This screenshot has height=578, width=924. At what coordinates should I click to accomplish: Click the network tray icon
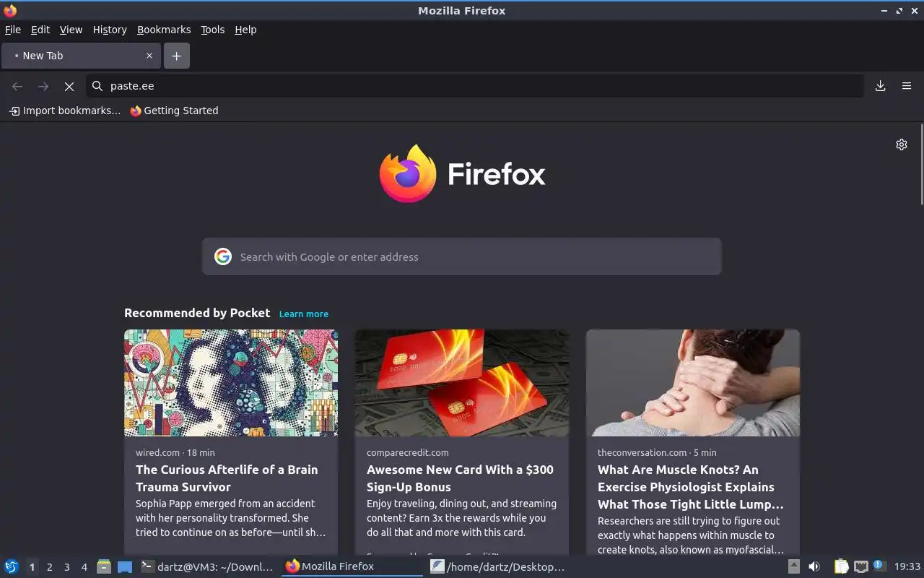(860, 566)
